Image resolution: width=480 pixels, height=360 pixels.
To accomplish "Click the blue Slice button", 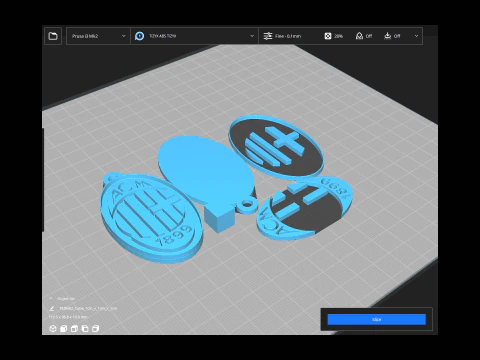I will (377, 319).
